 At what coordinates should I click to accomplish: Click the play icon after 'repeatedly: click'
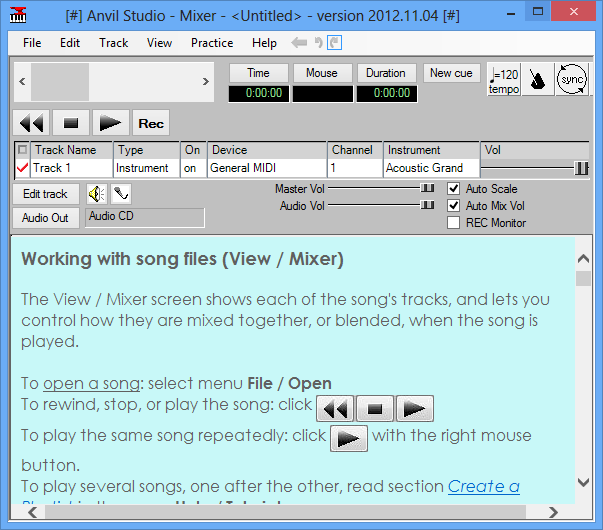349,438
